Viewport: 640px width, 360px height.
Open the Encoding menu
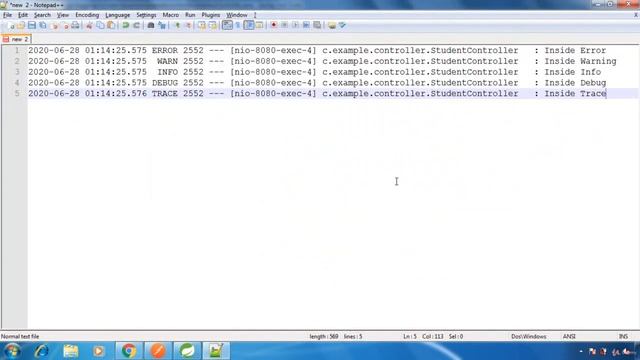click(x=87, y=15)
